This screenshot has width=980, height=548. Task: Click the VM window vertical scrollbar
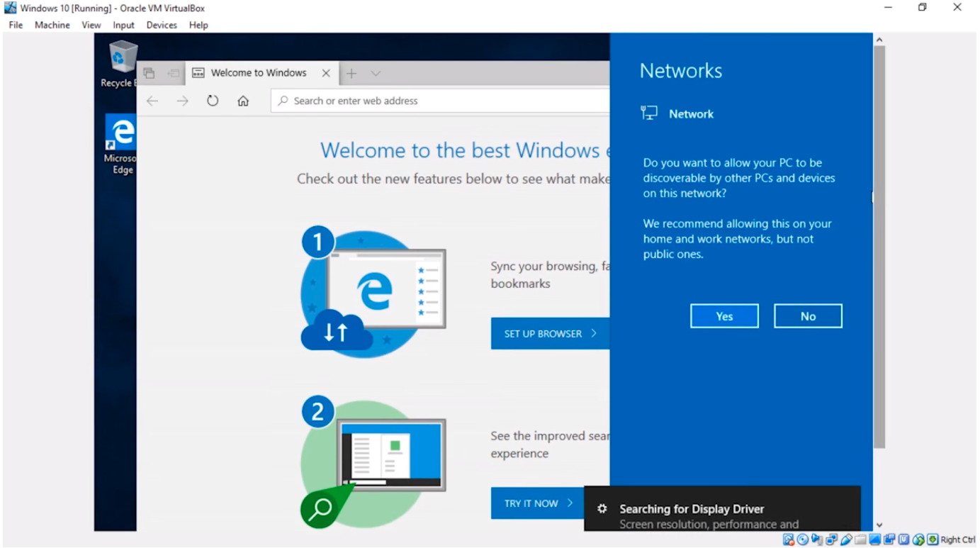click(x=879, y=248)
